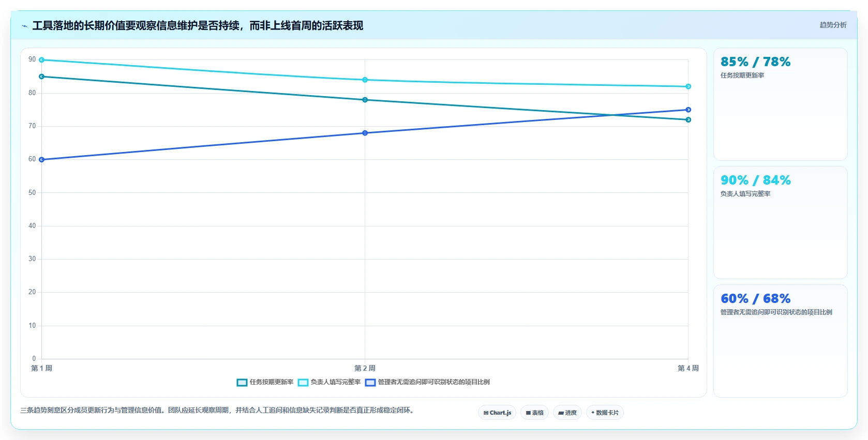Click the y-axis label 50
The image size is (868, 440).
pyautogui.click(x=32, y=193)
